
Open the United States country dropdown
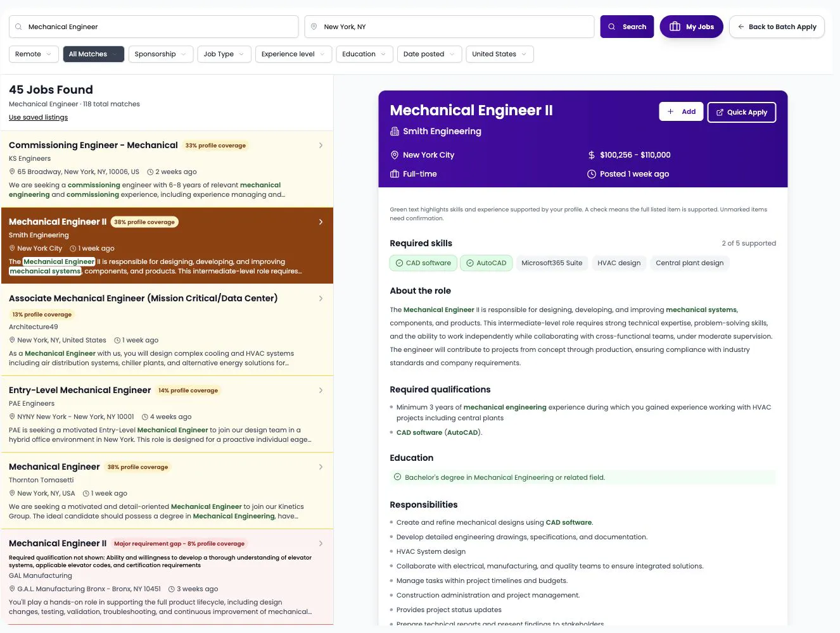(x=500, y=54)
